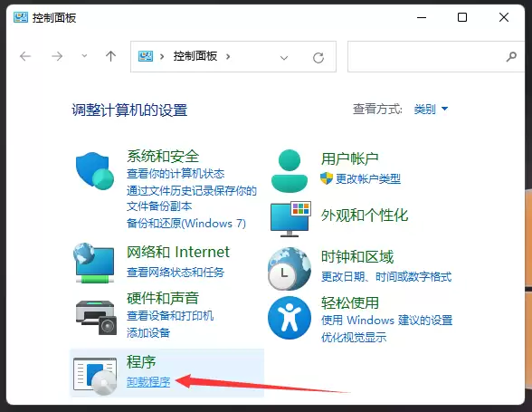
Task: Click the 优化视觉显示 link
Action: point(354,337)
